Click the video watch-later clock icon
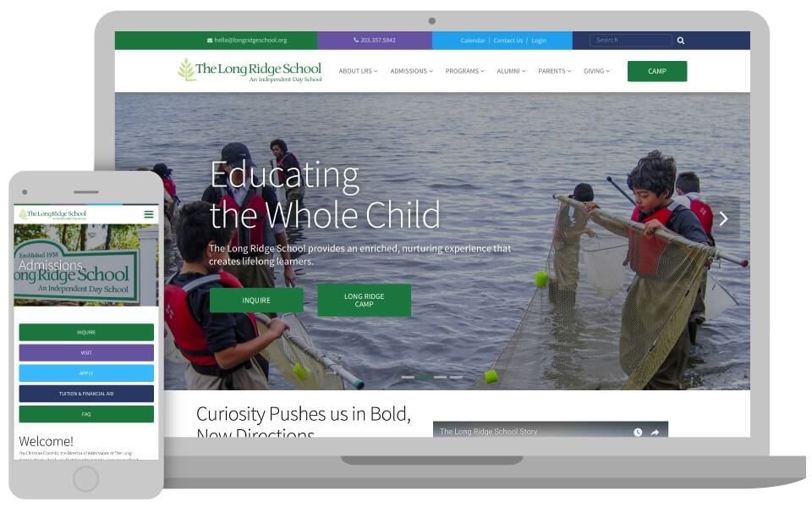The image size is (812, 508). coord(638,432)
